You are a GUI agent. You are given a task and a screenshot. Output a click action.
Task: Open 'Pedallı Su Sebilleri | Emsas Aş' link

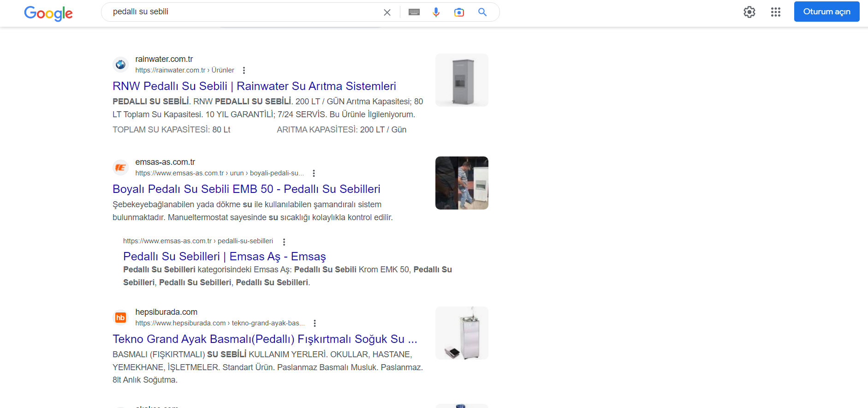click(225, 257)
